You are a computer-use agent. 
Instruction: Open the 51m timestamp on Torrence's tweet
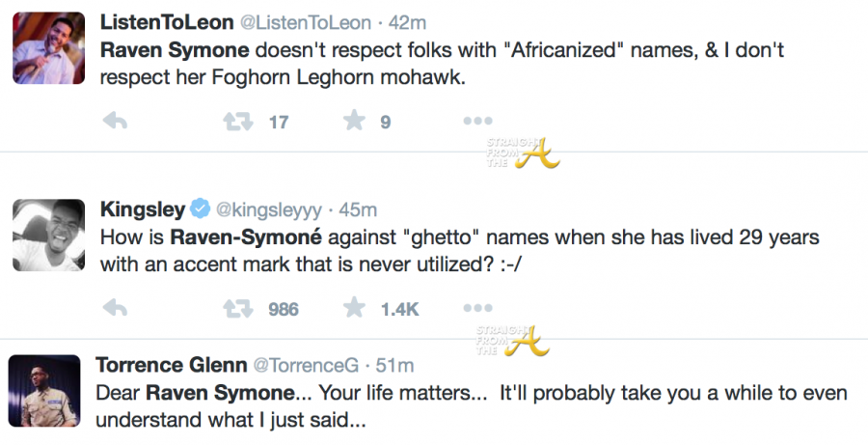pos(392,365)
